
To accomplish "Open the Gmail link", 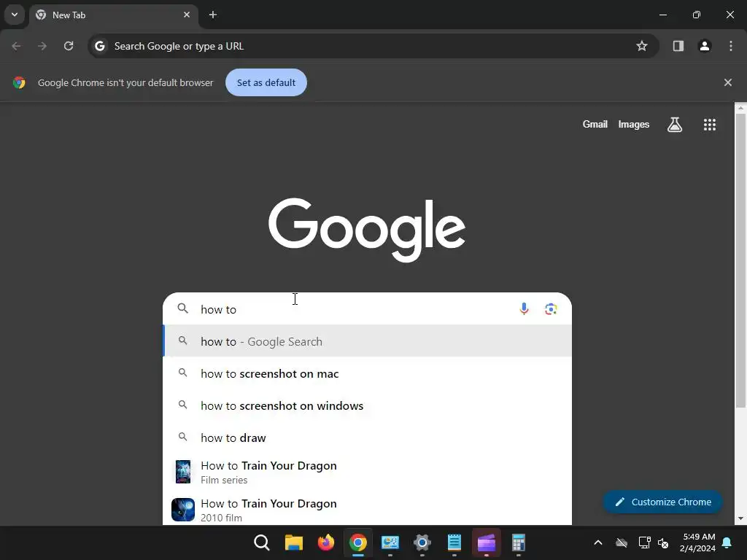I will pyautogui.click(x=595, y=124).
